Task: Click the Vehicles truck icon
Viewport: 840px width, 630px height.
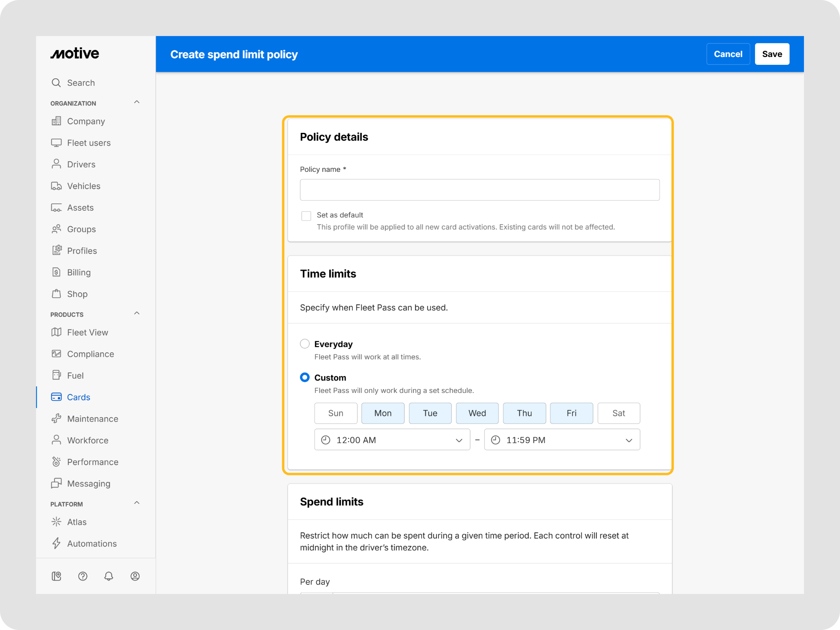Action: pyautogui.click(x=57, y=186)
